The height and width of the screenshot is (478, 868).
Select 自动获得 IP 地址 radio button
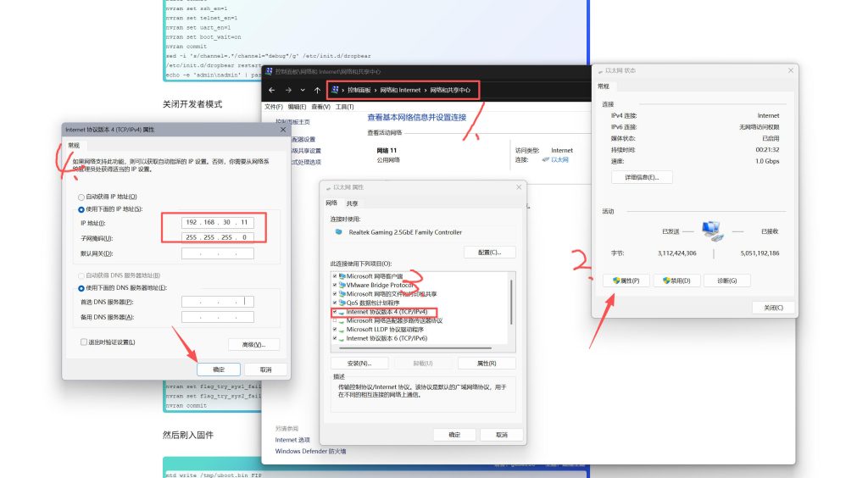[81, 197]
